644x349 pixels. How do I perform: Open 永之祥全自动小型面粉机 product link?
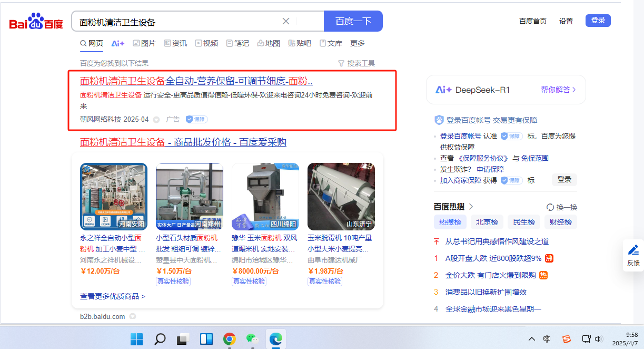(x=113, y=243)
